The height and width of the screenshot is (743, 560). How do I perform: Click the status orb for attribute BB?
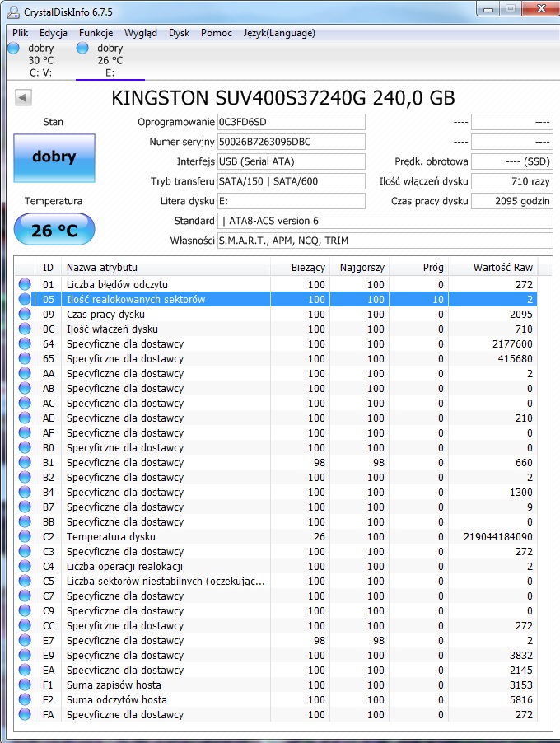click(25, 521)
